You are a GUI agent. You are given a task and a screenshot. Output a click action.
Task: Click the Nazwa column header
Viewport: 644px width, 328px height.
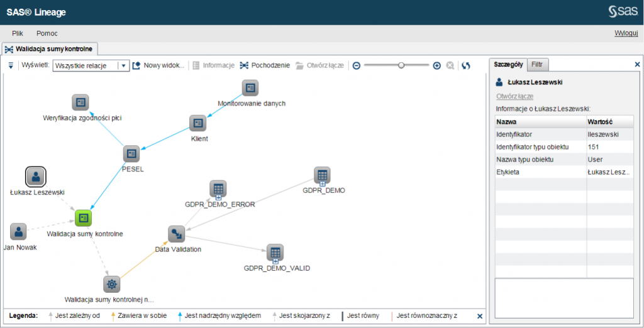(x=540, y=122)
